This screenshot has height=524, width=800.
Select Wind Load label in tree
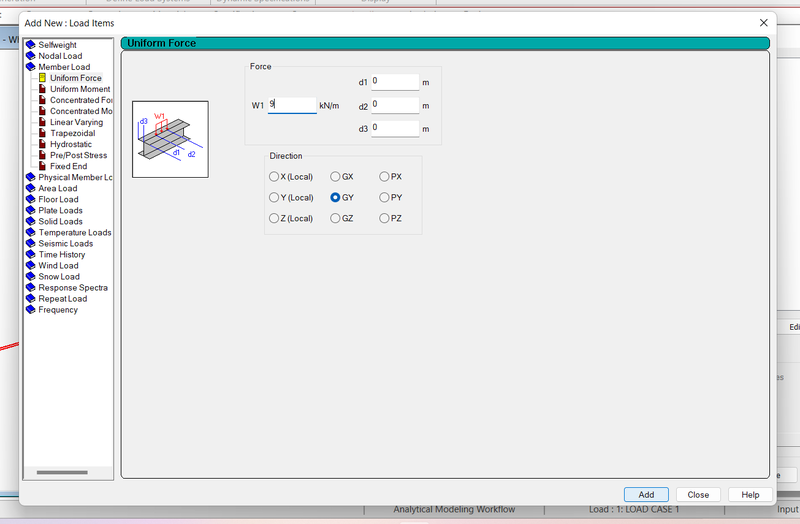(58, 266)
